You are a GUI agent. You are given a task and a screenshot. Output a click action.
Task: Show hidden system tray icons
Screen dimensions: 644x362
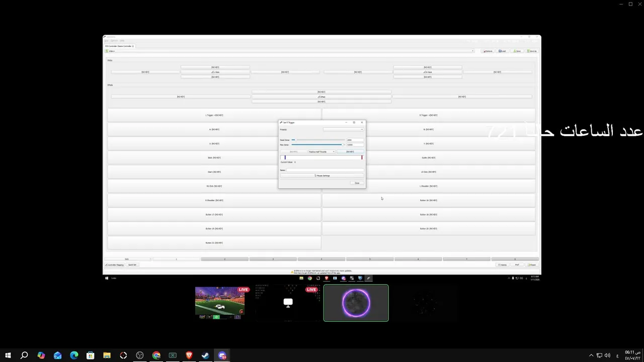(x=591, y=355)
